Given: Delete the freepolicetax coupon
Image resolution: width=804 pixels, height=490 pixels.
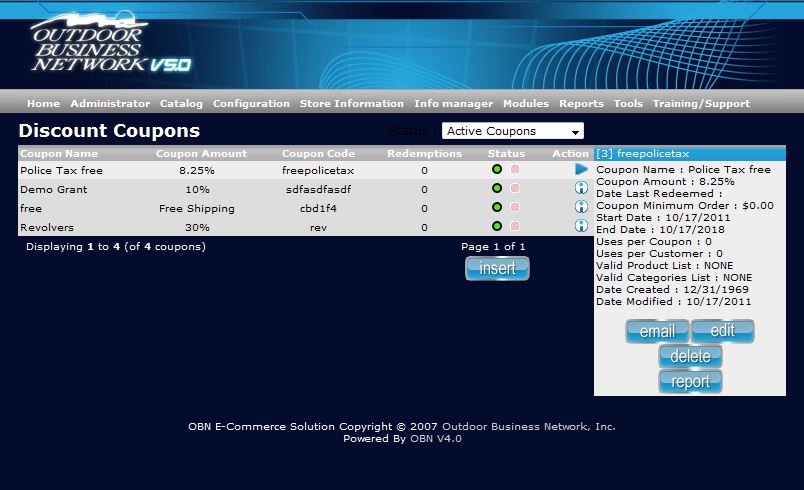Looking at the screenshot, I should [x=690, y=356].
